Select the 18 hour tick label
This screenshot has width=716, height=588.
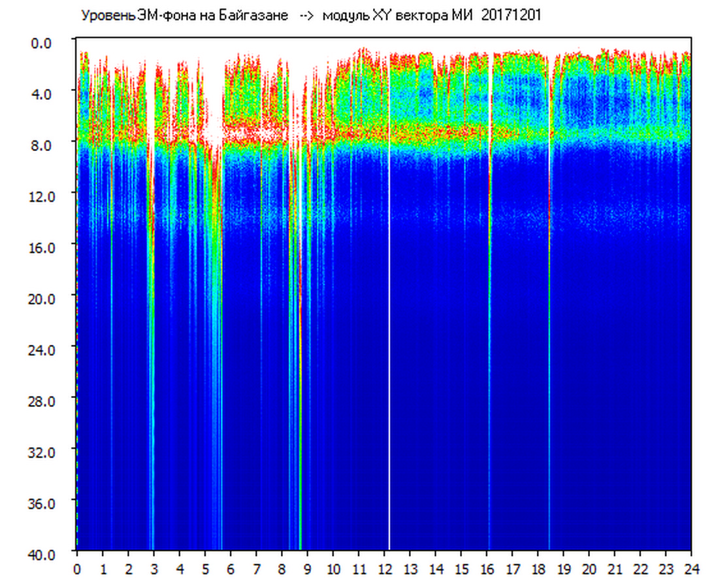(538, 568)
